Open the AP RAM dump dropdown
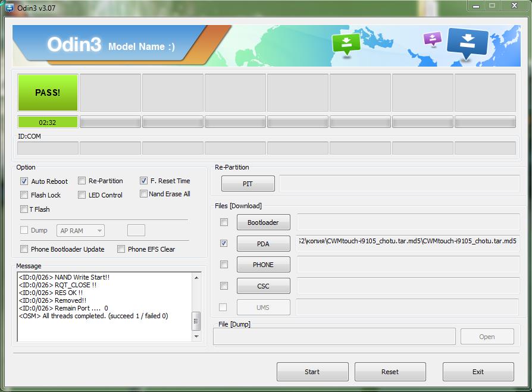The height and width of the screenshot is (392, 532). tap(80, 231)
